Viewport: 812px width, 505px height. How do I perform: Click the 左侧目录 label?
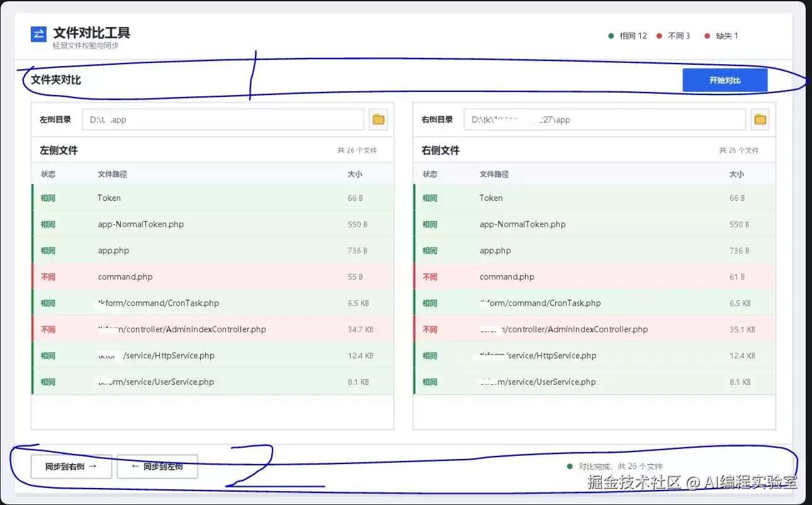[55, 120]
